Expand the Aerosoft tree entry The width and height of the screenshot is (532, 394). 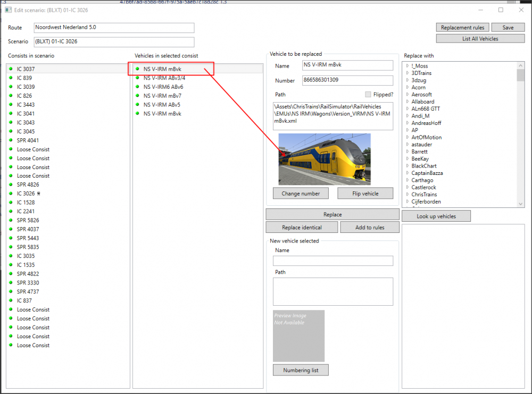[x=408, y=95]
